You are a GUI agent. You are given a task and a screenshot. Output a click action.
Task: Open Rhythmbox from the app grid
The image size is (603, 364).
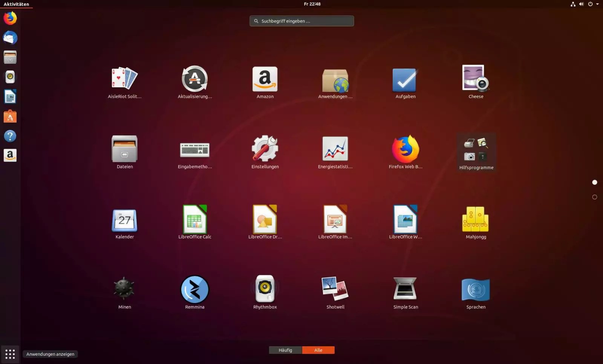point(265,293)
